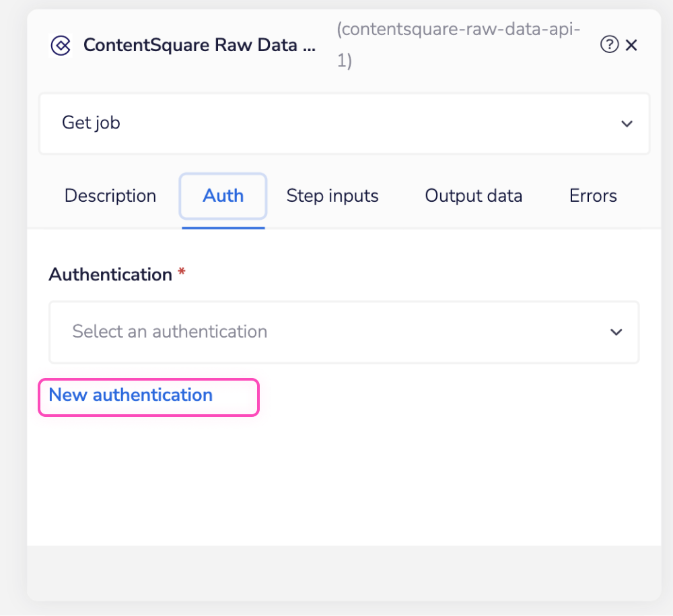The width and height of the screenshot is (673, 616).
Task: Click the panel title ContentSquare Raw Data
Action: pos(199,45)
